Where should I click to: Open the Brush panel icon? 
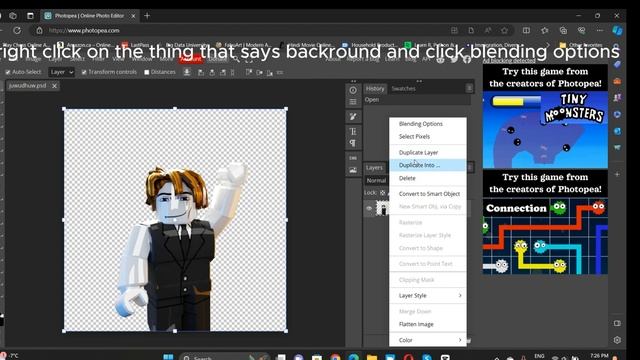click(353, 117)
